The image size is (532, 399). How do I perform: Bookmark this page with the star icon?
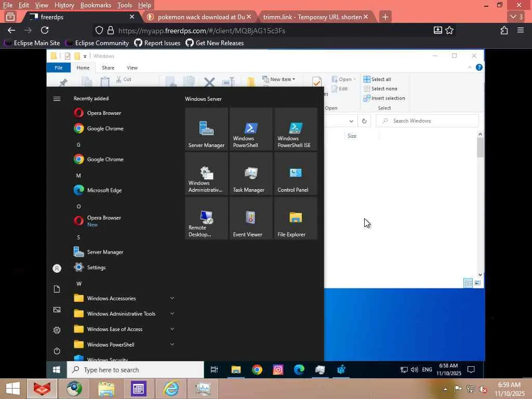[449, 30]
